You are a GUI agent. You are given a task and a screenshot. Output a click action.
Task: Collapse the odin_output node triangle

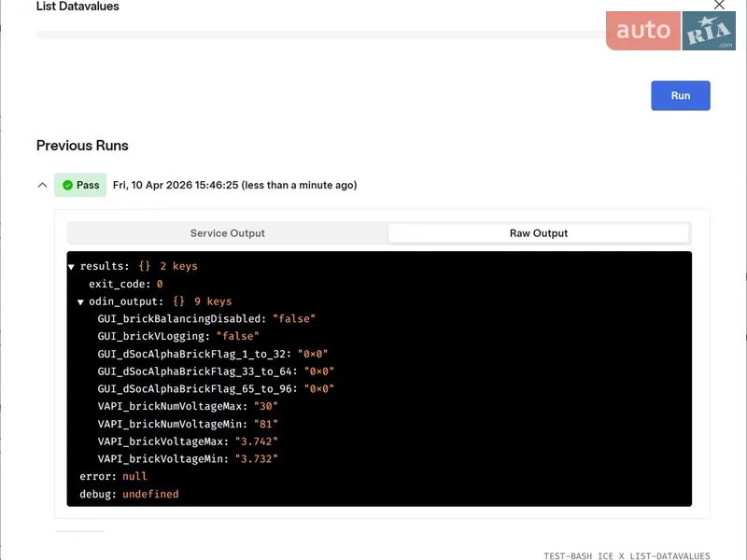coord(80,302)
